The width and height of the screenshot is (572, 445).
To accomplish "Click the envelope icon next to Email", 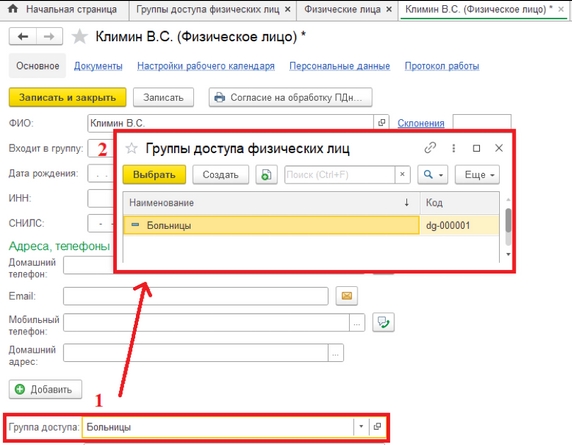I will tap(347, 296).
